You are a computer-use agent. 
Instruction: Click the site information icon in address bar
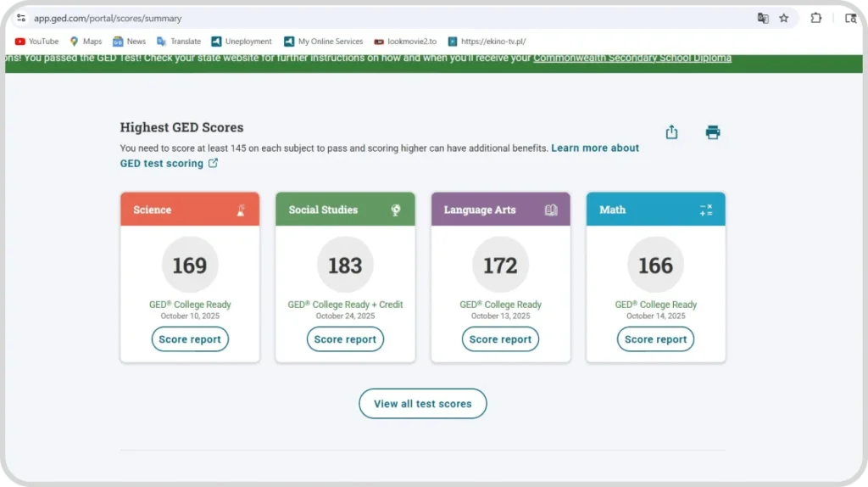click(21, 19)
